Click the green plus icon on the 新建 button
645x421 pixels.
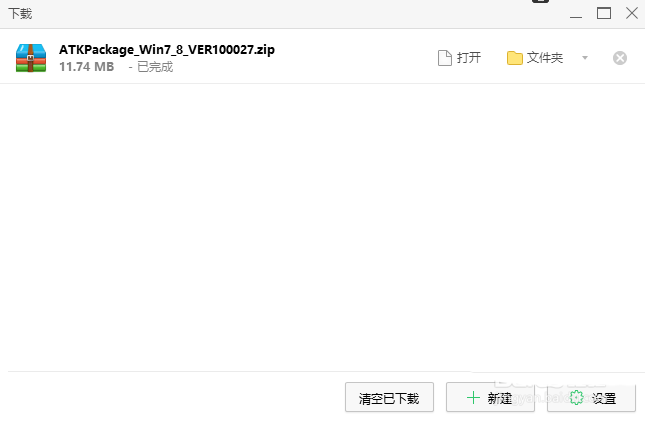[x=473, y=398]
